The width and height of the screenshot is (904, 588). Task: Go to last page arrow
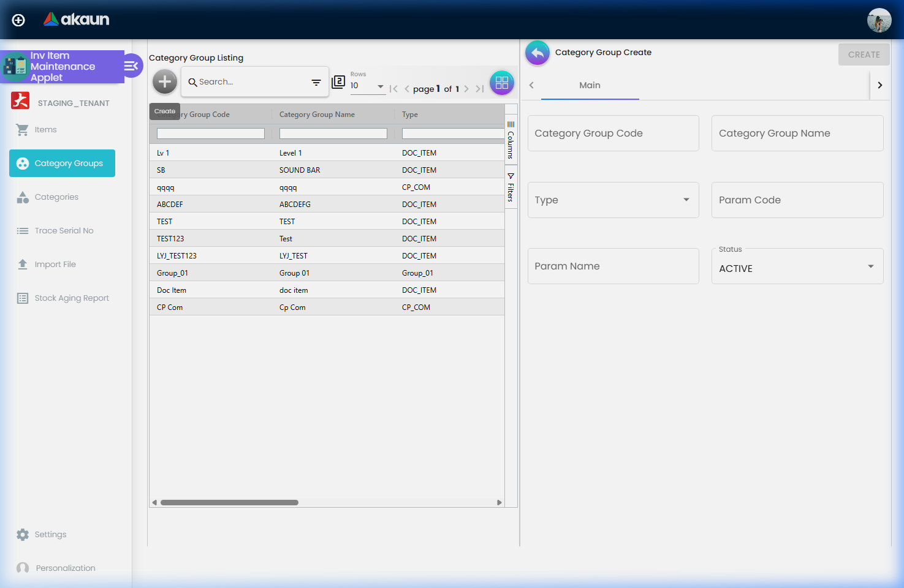pyautogui.click(x=480, y=89)
